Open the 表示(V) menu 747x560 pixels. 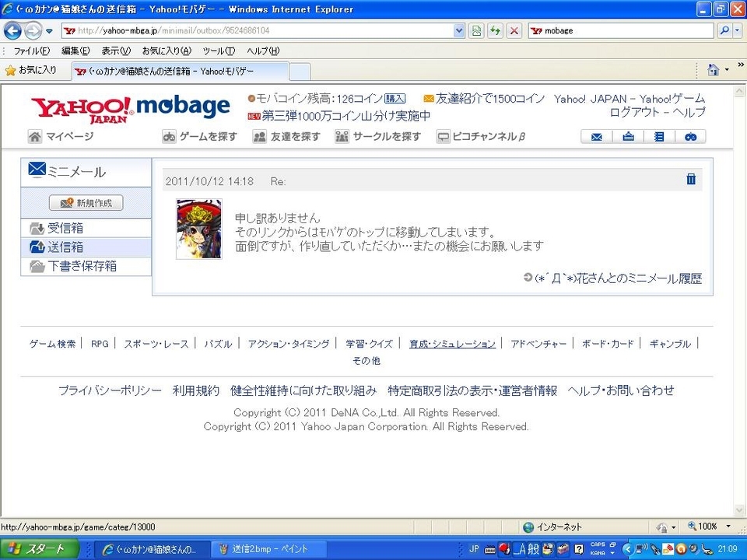point(116,51)
